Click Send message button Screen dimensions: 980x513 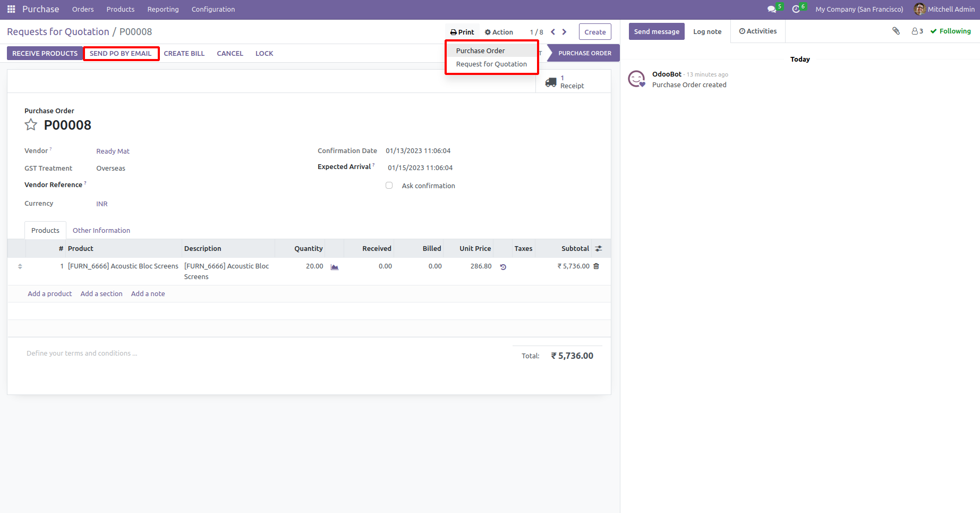tap(657, 31)
